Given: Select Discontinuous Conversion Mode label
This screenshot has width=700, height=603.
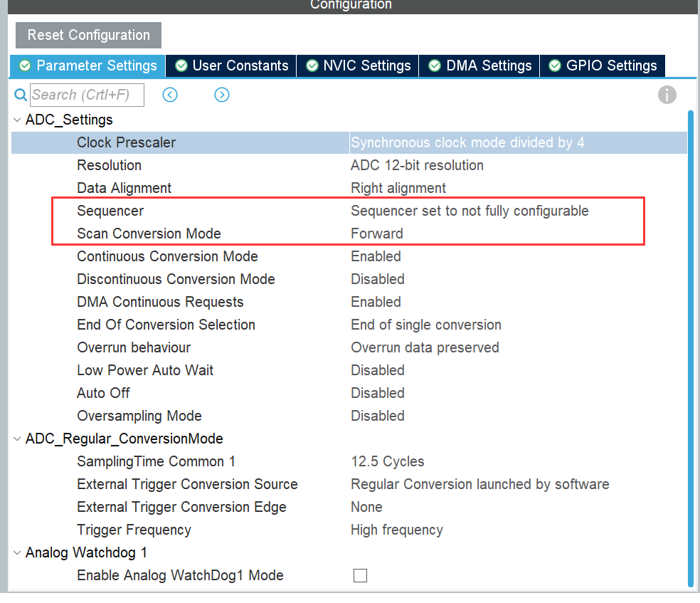Looking at the screenshot, I should click(x=176, y=279).
